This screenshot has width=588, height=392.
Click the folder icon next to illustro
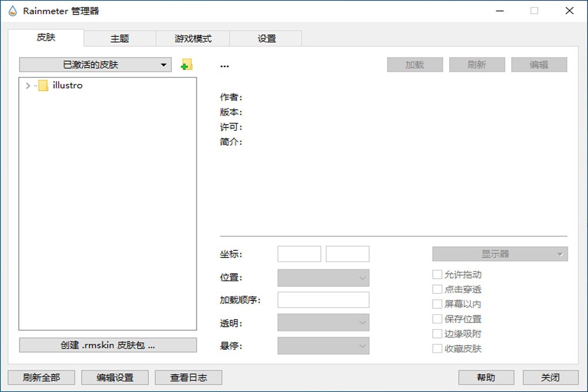pos(42,85)
